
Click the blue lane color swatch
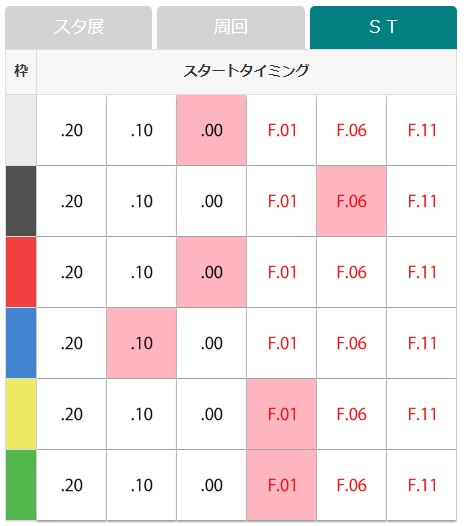pyautogui.click(x=21, y=343)
